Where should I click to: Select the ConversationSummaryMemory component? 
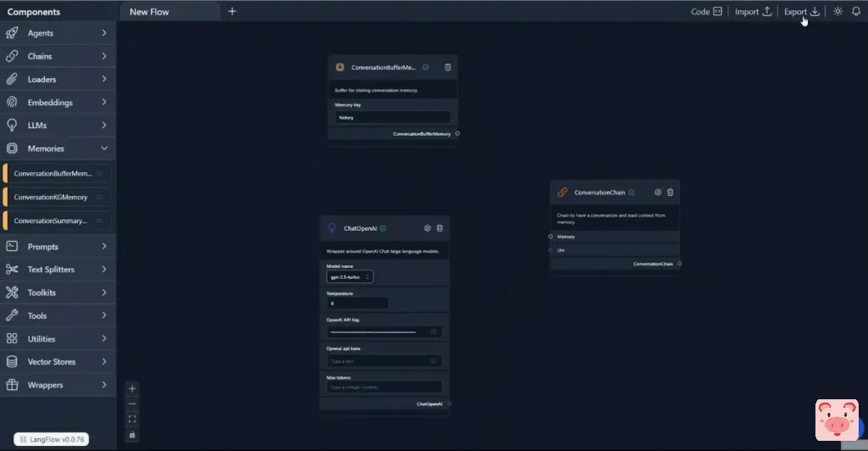[x=56, y=220]
